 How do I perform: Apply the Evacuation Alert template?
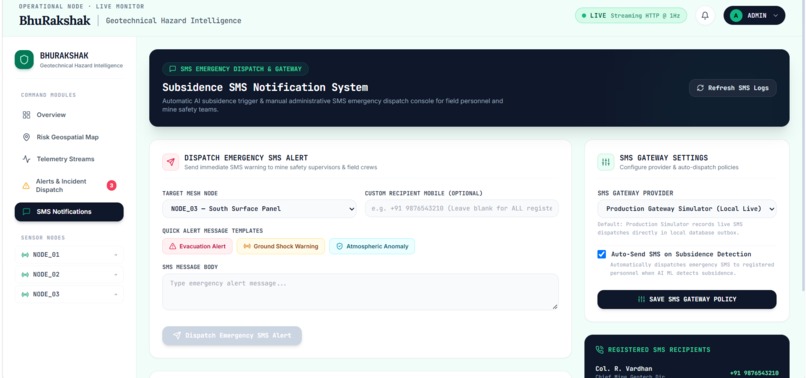coord(197,246)
